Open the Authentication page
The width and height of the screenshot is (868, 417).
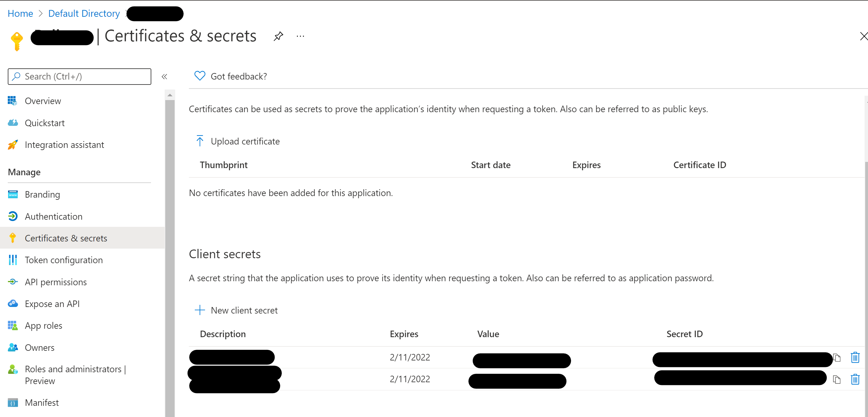pyautogui.click(x=53, y=216)
